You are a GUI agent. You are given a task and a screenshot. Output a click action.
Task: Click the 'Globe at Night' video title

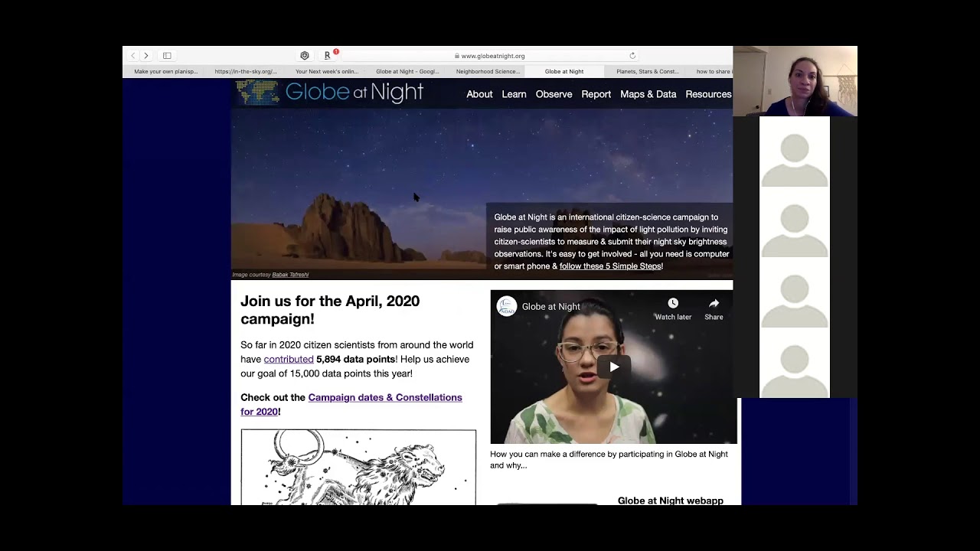point(550,307)
